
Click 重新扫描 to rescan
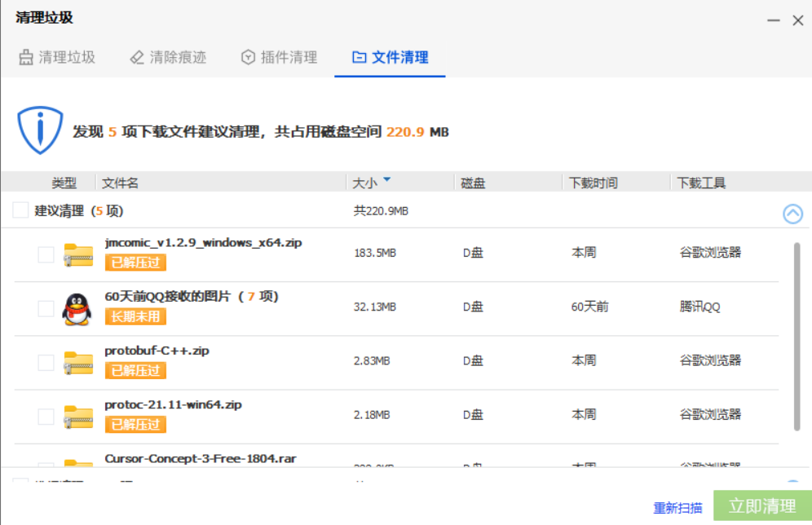[x=677, y=508]
